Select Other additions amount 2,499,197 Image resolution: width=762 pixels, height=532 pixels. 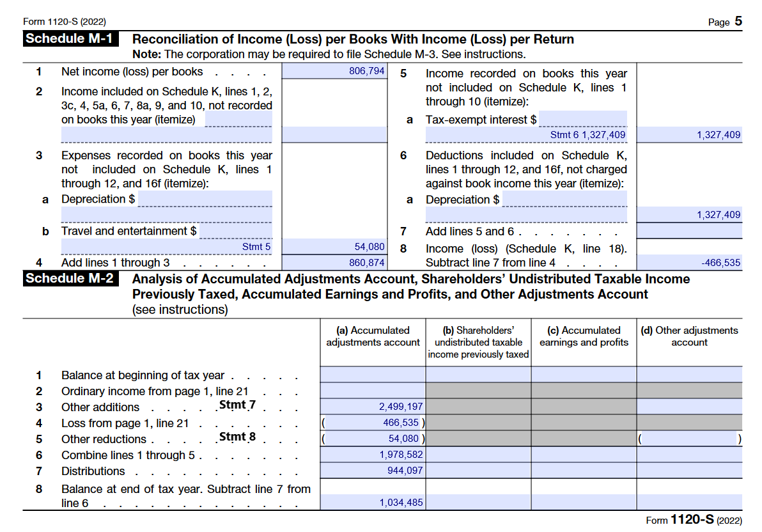tap(373, 407)
